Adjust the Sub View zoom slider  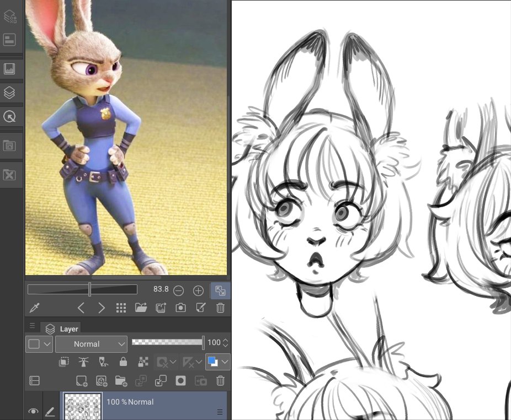coord(82,289)
